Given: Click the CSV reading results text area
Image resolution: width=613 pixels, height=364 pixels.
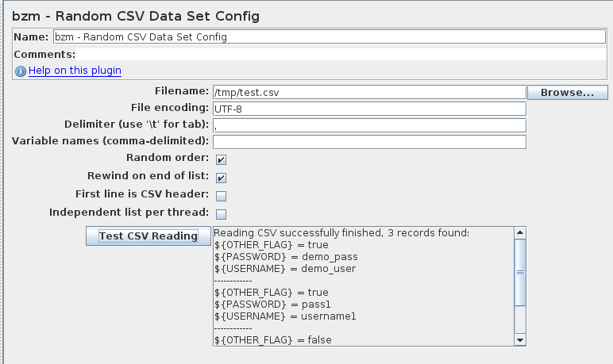Looking at the screenshot, I should coord(364,286).
